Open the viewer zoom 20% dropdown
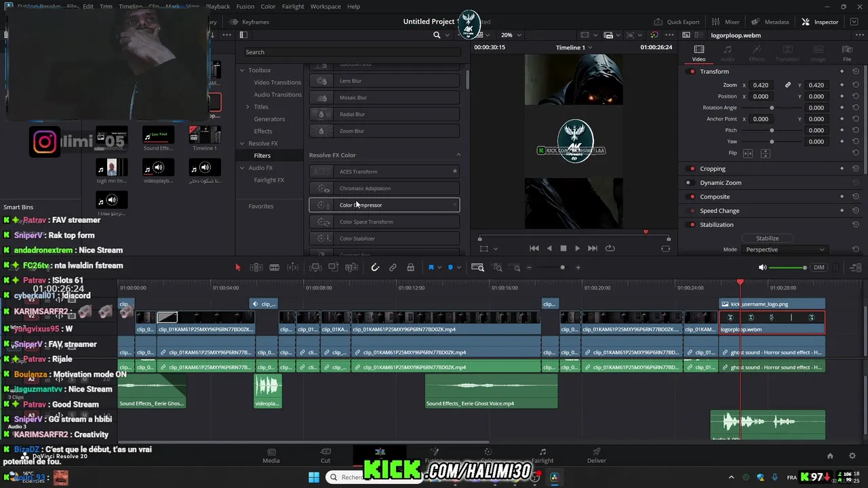 512,35
